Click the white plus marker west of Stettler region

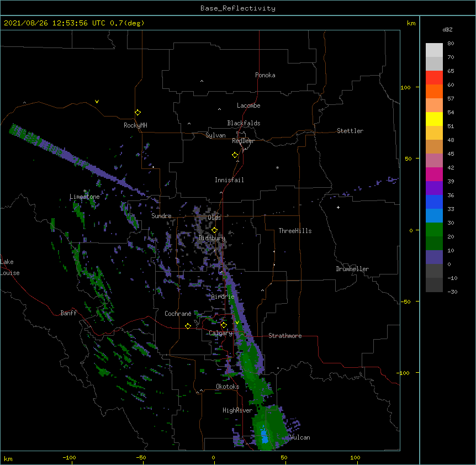[x=338, y=207]
